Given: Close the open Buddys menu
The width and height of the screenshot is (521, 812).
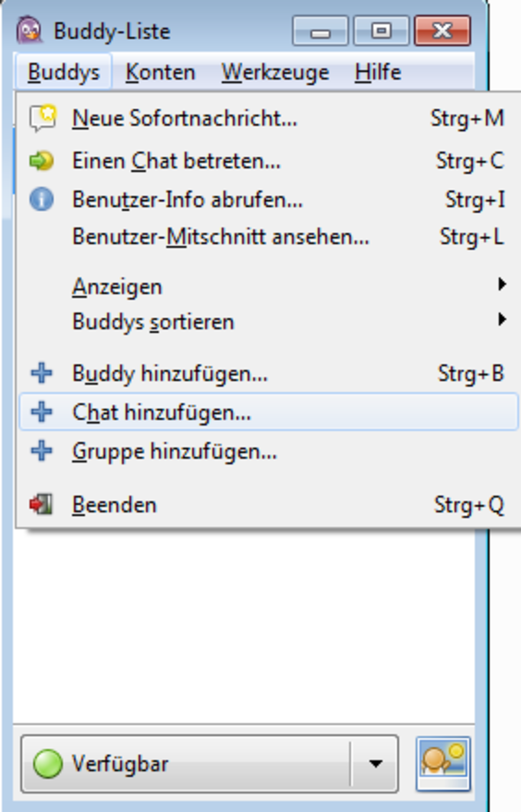Looking at the screenshot, I should click(x=63, y=72).
